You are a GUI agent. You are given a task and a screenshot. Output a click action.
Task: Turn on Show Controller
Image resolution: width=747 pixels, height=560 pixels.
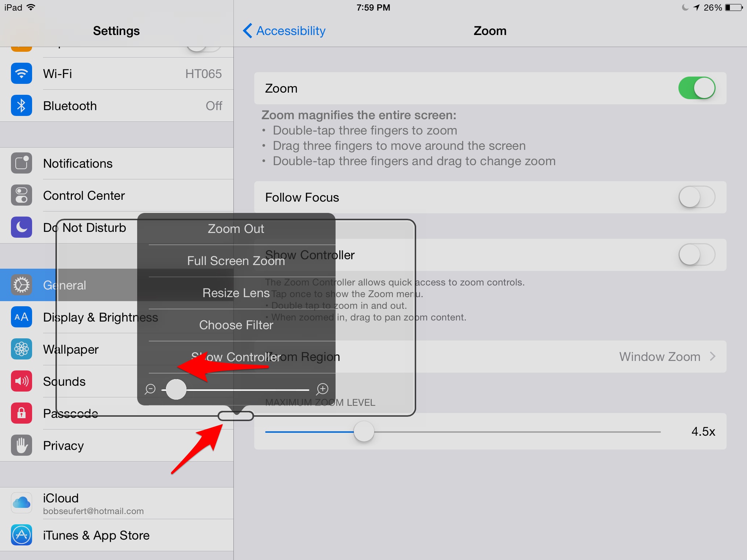(696, 255)
